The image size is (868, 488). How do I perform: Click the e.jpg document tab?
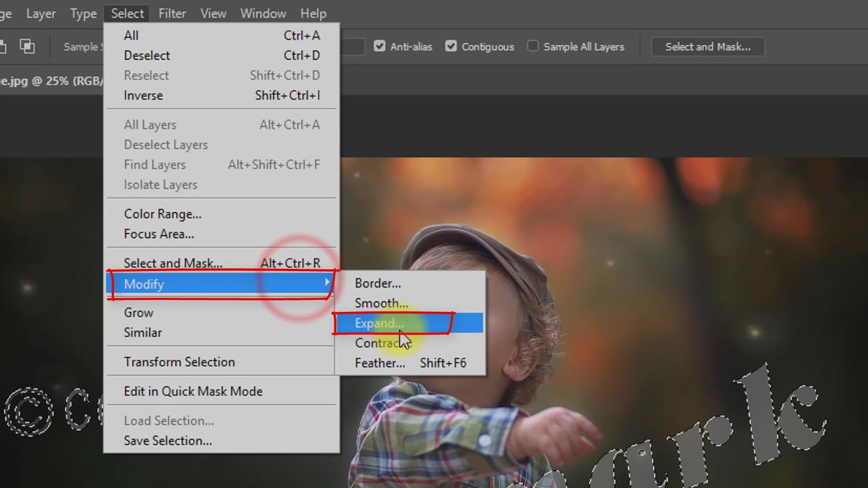coord(52,81)
